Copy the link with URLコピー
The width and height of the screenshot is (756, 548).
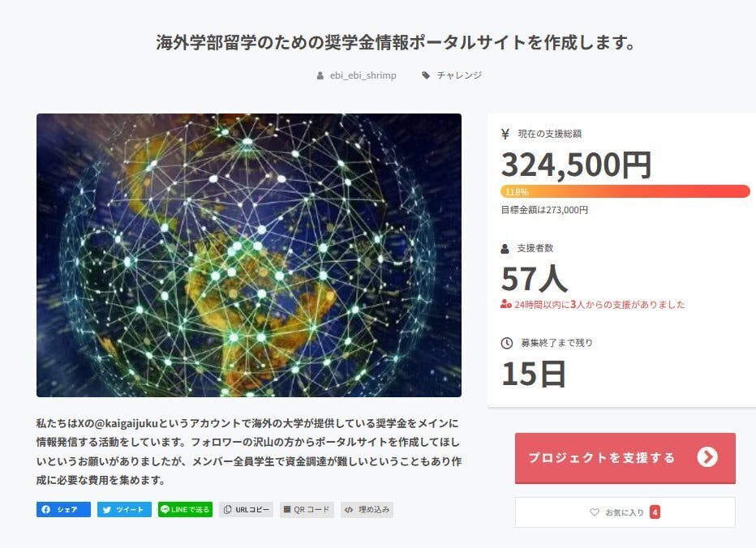pyautogui.click(x=247, y=510)
